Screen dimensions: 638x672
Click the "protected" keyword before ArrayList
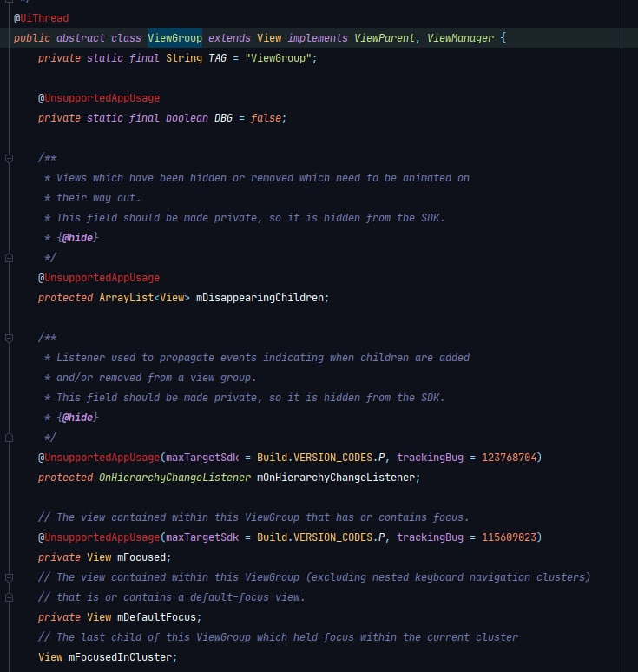(66, 298)
